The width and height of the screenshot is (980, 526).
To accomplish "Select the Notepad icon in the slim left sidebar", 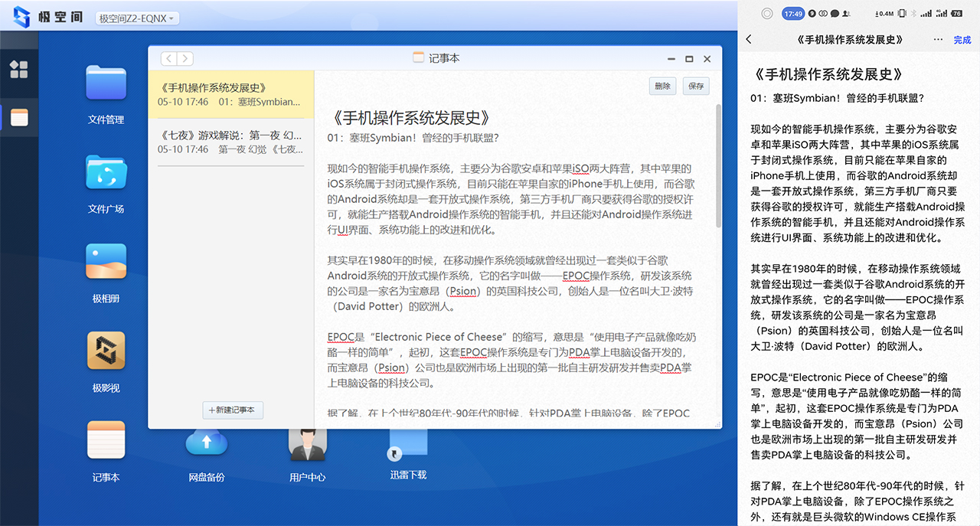I will pos(19,118).
